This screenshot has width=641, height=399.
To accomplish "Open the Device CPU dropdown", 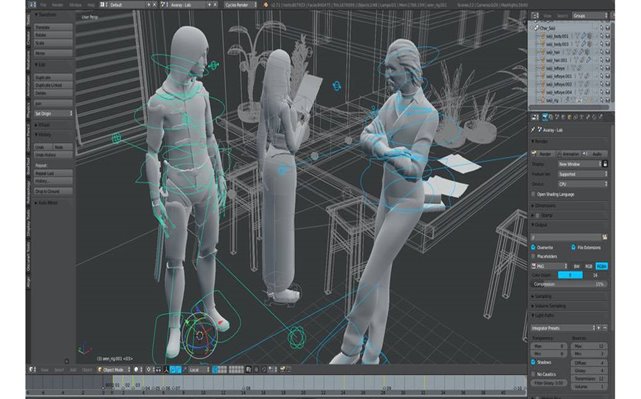I will pos(583,184).
